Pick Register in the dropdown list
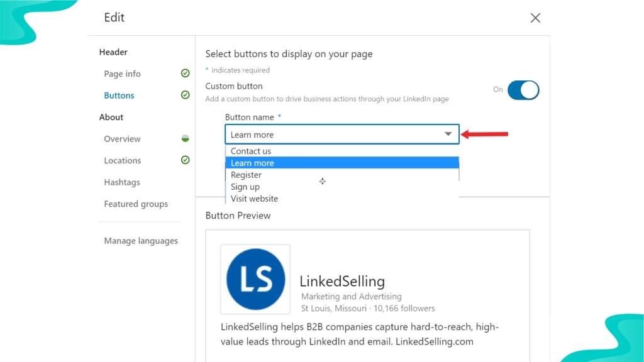The image size is (644, 362). [x=341, y=175]
